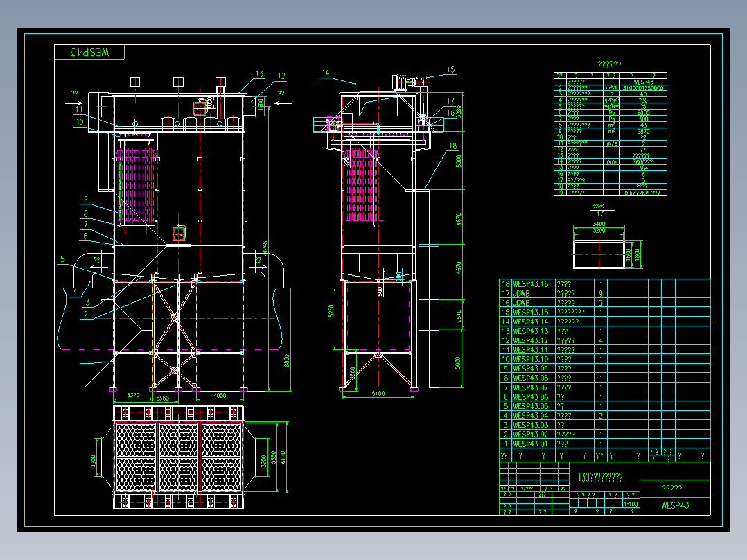Click the 1:100 scale value in title block
Image resolution: width=747 pixels, height=560 pixels.
(x=631, y=504)
